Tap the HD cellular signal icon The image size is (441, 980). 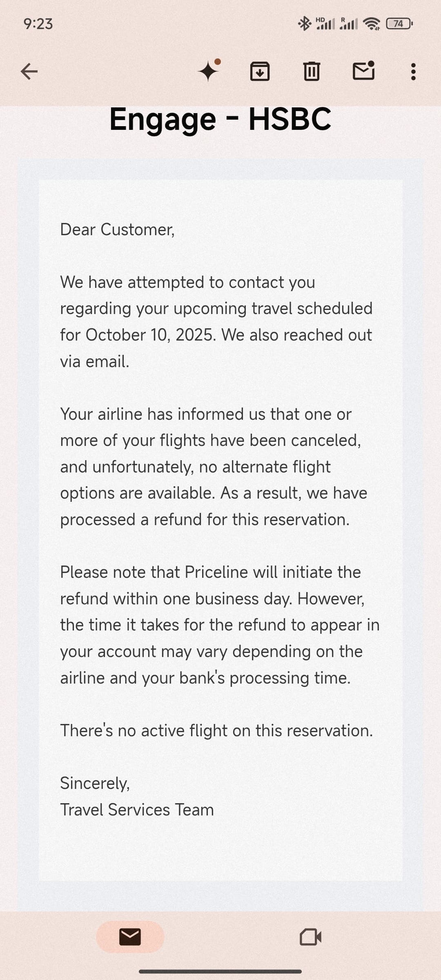coord(325,24)
